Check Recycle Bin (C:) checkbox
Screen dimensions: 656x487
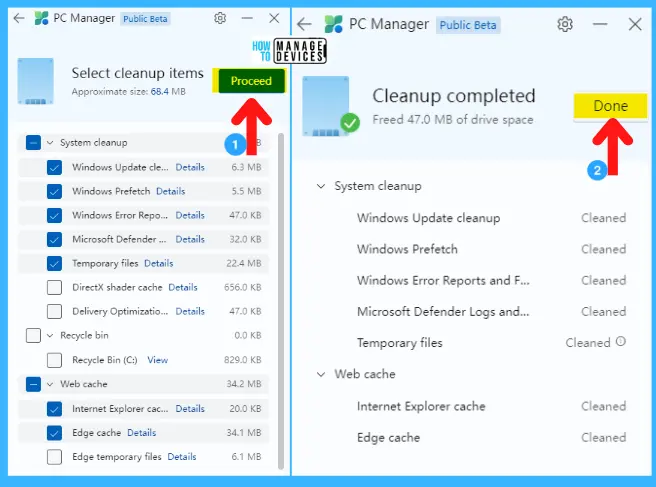click(x=54, y=360)
